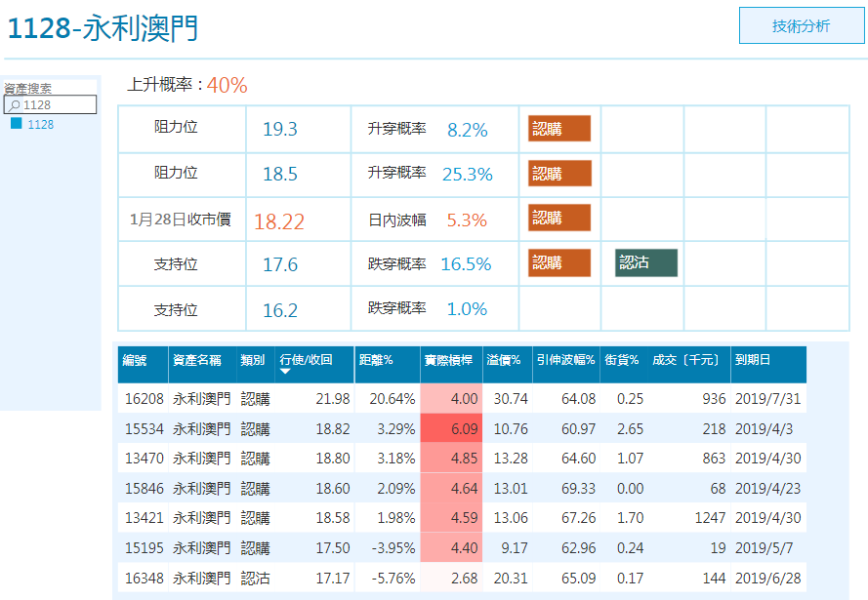Click the 20.64% distance value
The width and height of the screenshot is (868, 600).
[393, 399]
